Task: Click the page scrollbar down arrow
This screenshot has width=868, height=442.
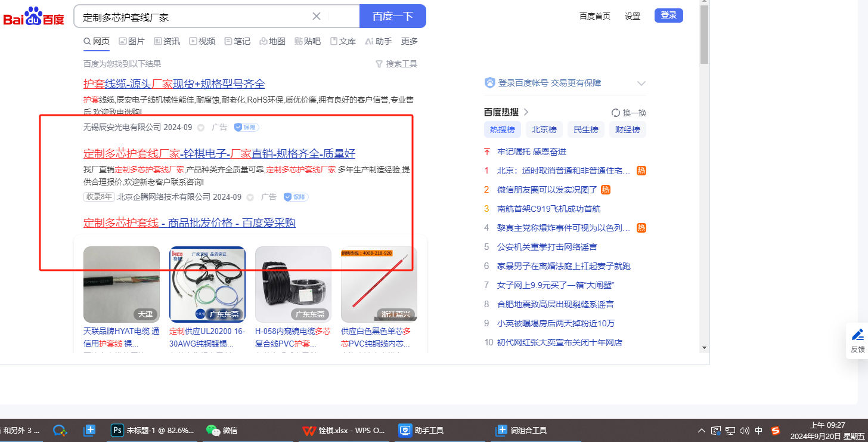Action: tap(704, 347)
